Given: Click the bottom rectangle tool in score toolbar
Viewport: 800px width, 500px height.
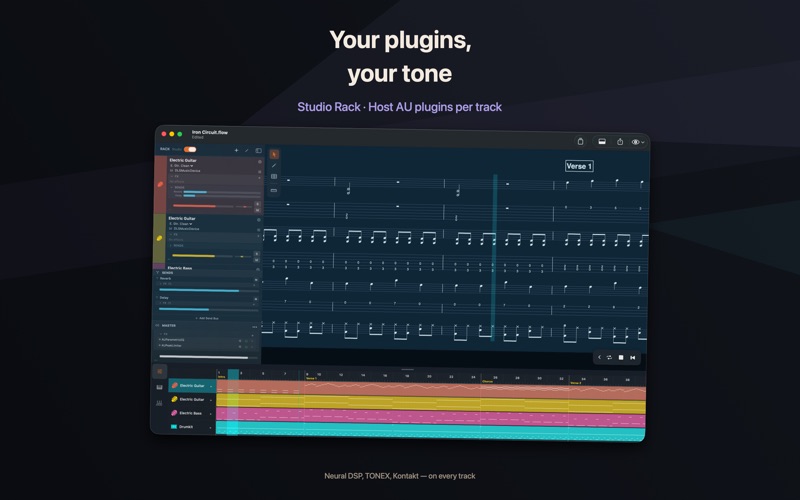Looking at the screenshot, I should [x=274, y=190].
